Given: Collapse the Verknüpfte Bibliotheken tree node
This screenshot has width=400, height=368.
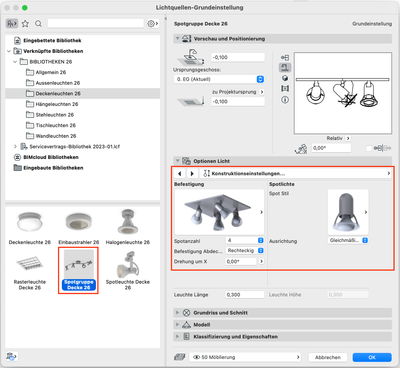Looking at the screenshot, I should (x=9, y=51).
